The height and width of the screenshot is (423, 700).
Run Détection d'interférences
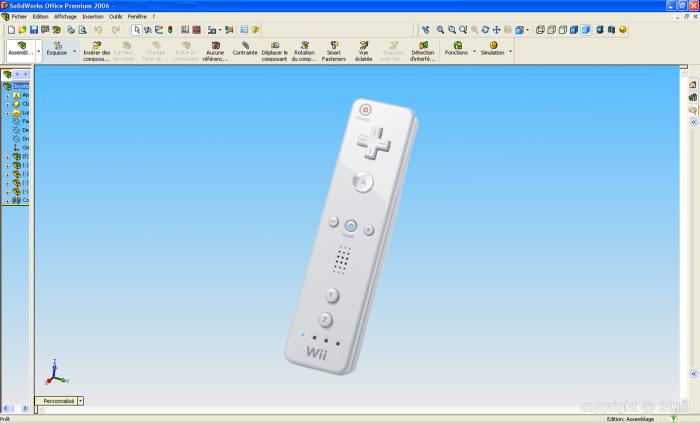[423, 52]
